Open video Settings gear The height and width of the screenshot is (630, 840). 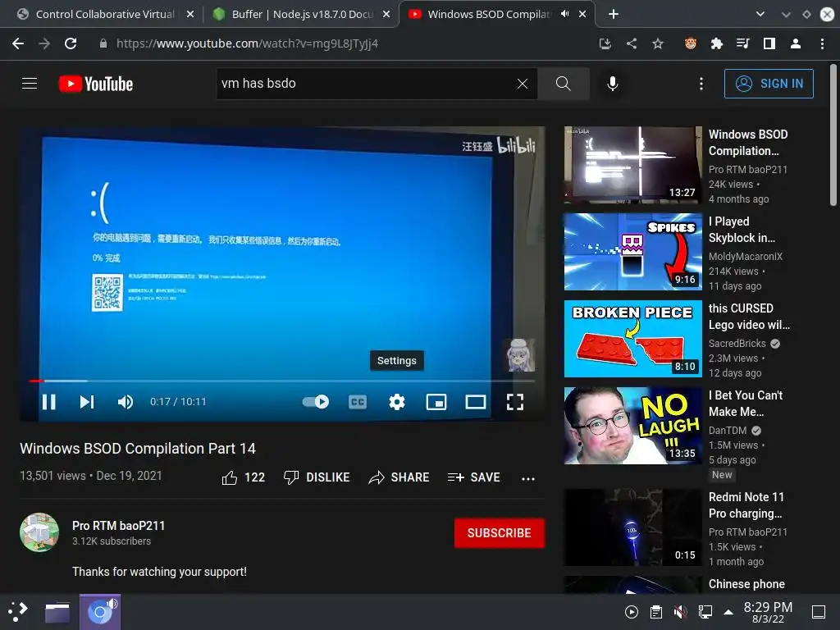coord(397,402)
